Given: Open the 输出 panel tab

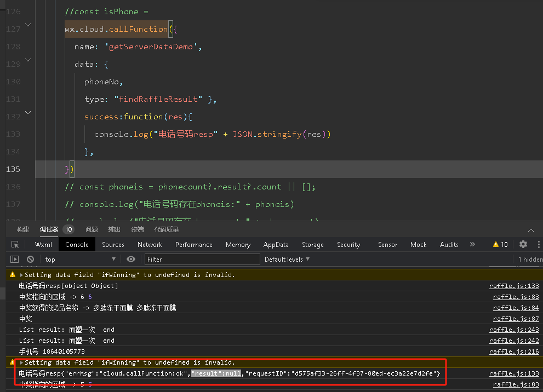Looking at the screenshot, I should tap(115, 229).
